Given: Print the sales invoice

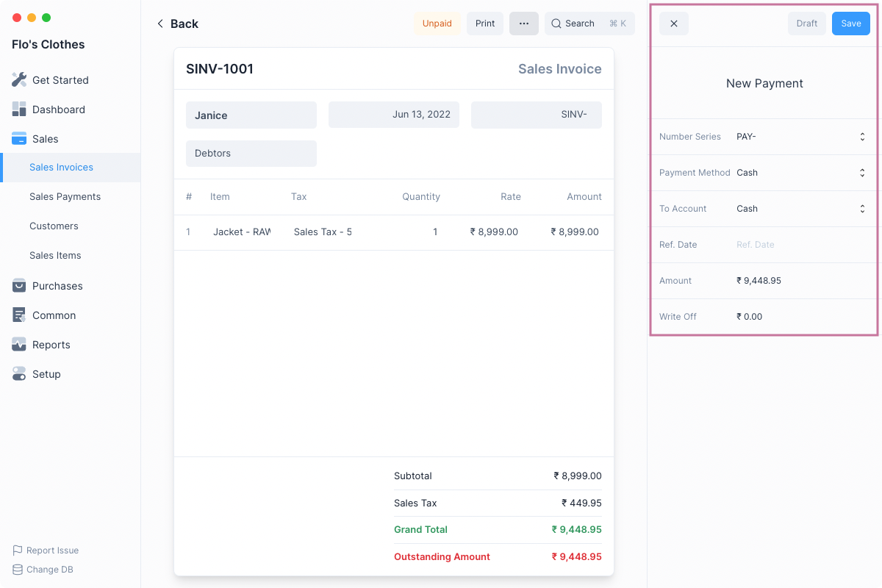Looking at the screenshot, I should [x=485, y=24].
